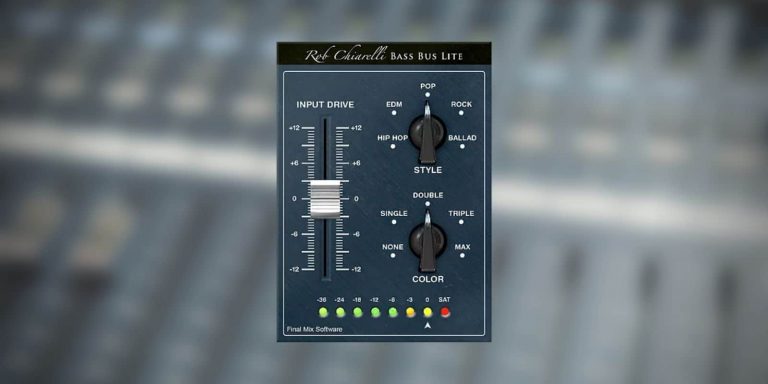The height and width of the screenshot is (384, 768).
Task: Click the -12 dB green meter LED
Action: coord(375,312)
